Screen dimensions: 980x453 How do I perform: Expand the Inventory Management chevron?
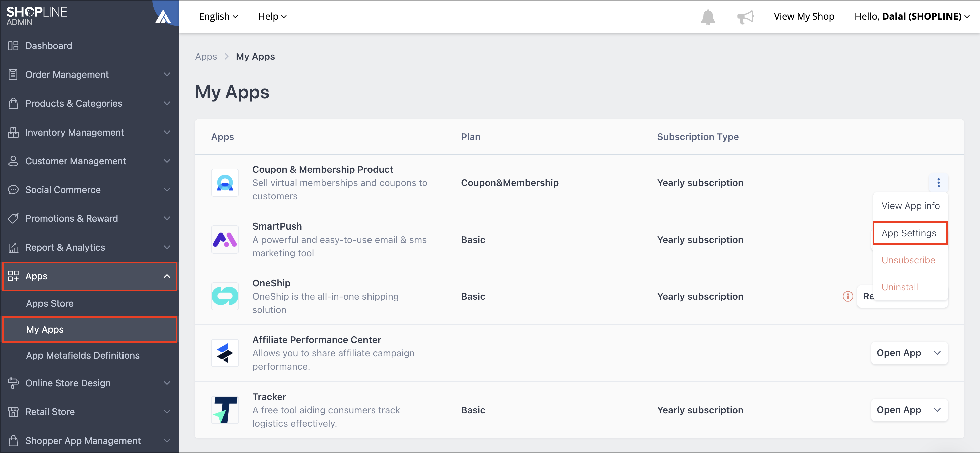coord(167,132)
